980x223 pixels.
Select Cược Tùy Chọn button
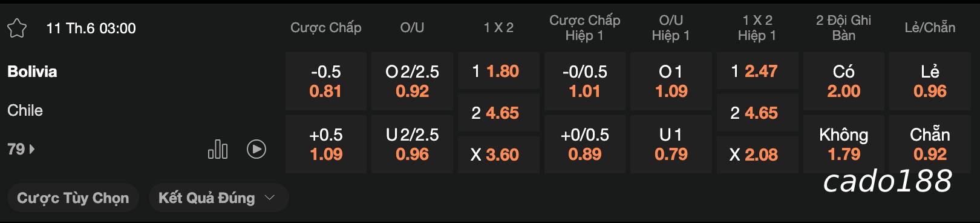(73, 198)
